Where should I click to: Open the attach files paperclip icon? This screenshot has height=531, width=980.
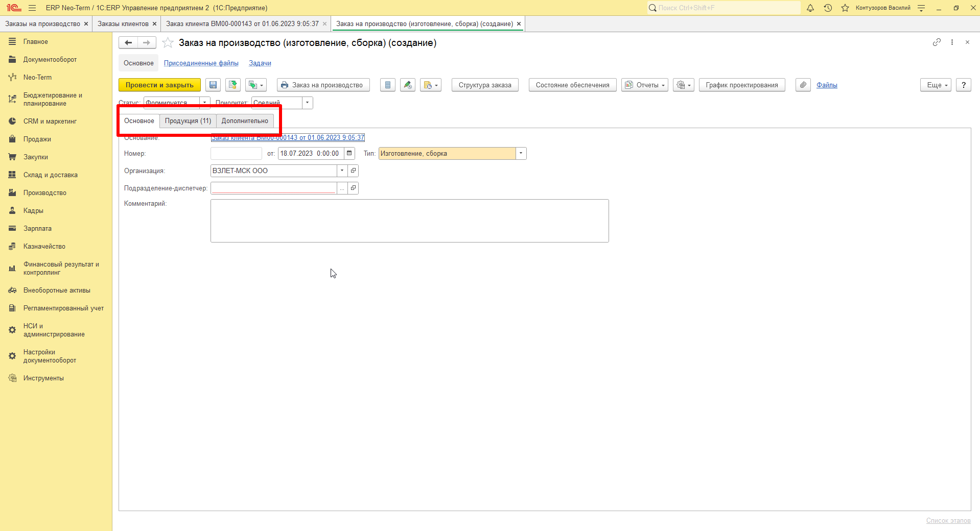pyautogui.click(x=803, y=85)
